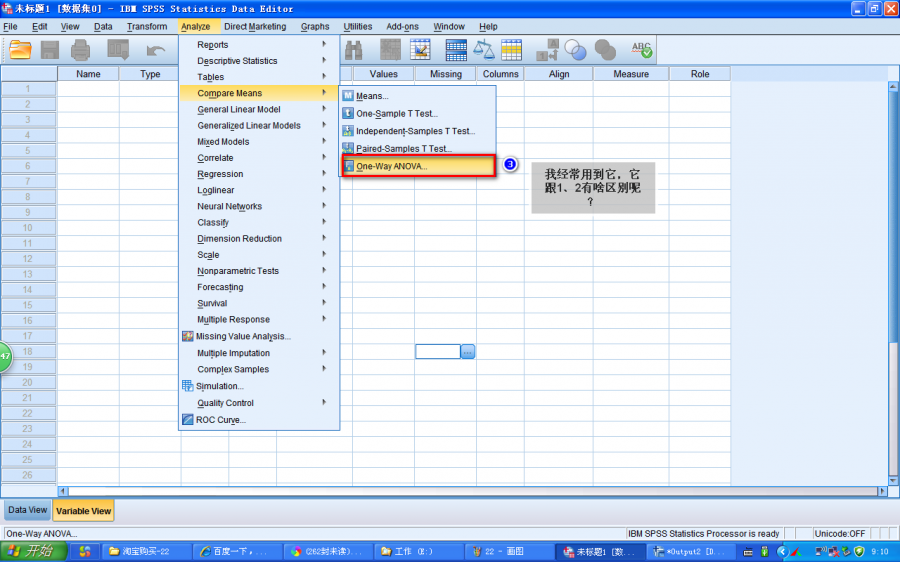Open the File menu
Screen dimensions: 900x562
tap(10, 26)
